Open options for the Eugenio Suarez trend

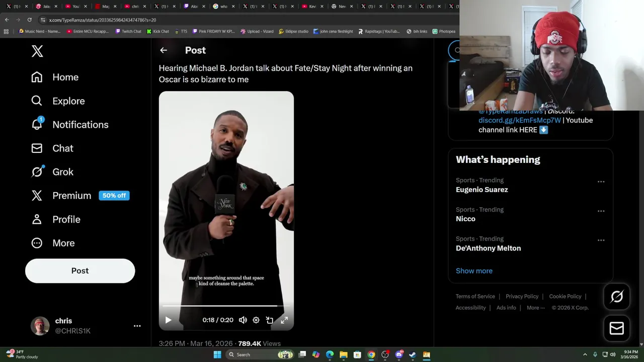pyautogui.click(x=601, y=182)
